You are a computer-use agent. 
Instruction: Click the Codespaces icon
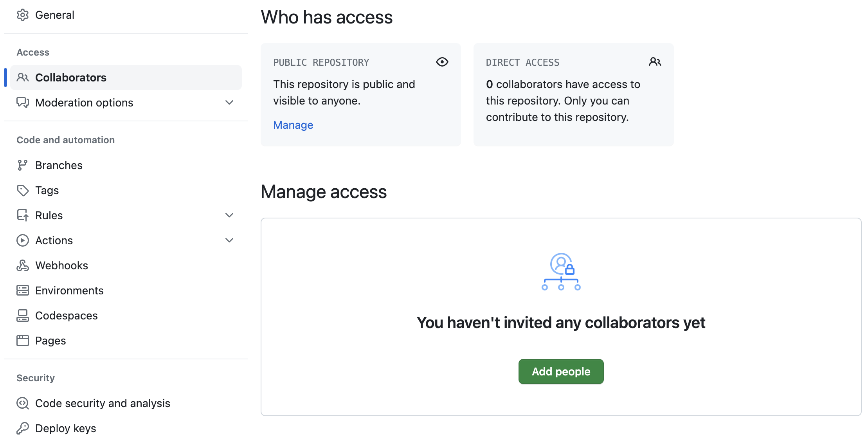coord(23,316)
